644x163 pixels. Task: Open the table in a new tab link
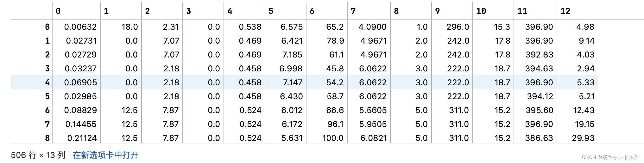106,155
